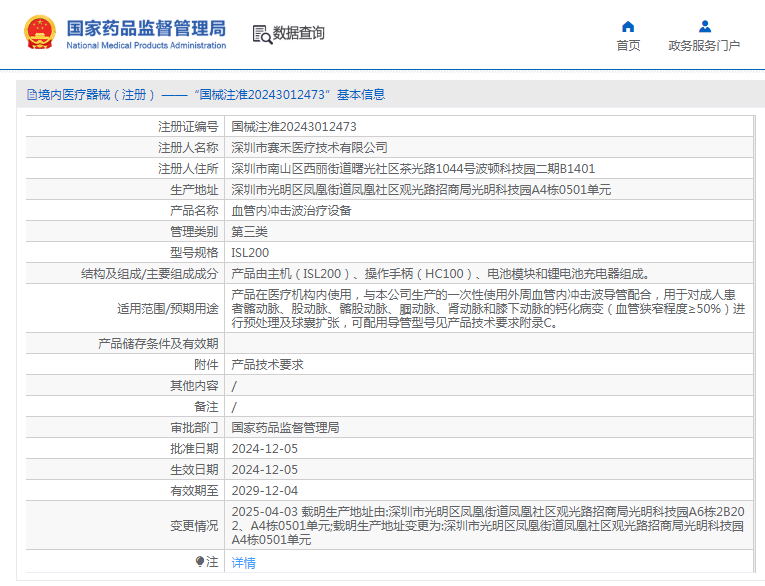Image resolution: width=765 pixels, height=586 pixels.
Task: Go to 首页 text link
Action: tap(628, 45)
